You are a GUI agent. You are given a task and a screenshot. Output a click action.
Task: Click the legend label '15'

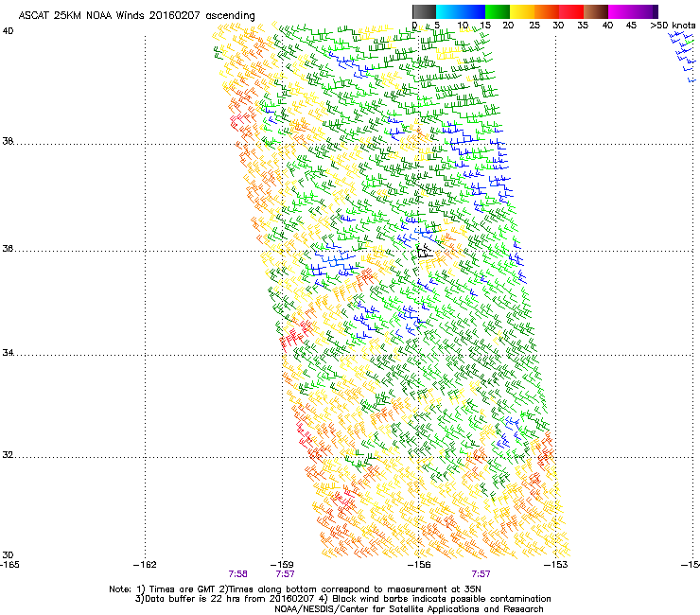pyautogui.click(x=485, y=26)
